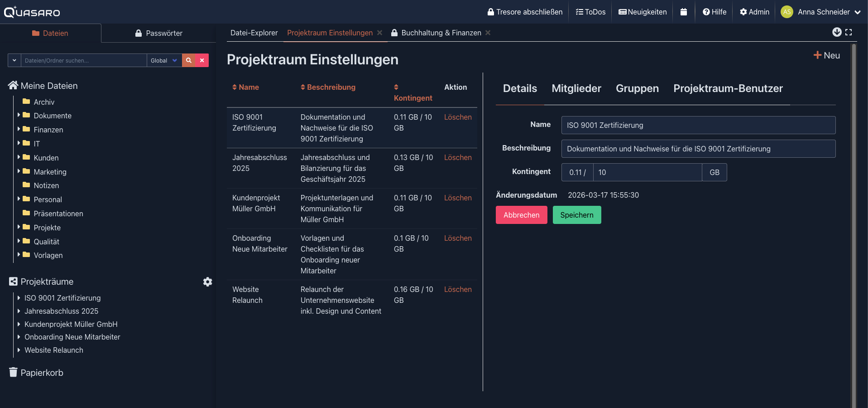Open the Datei-Explorer tab

254,33
